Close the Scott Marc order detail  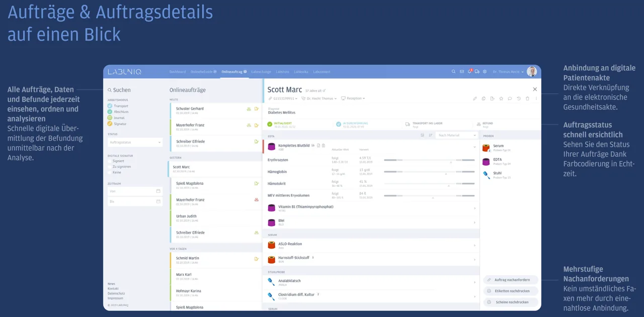pos(535,89)
